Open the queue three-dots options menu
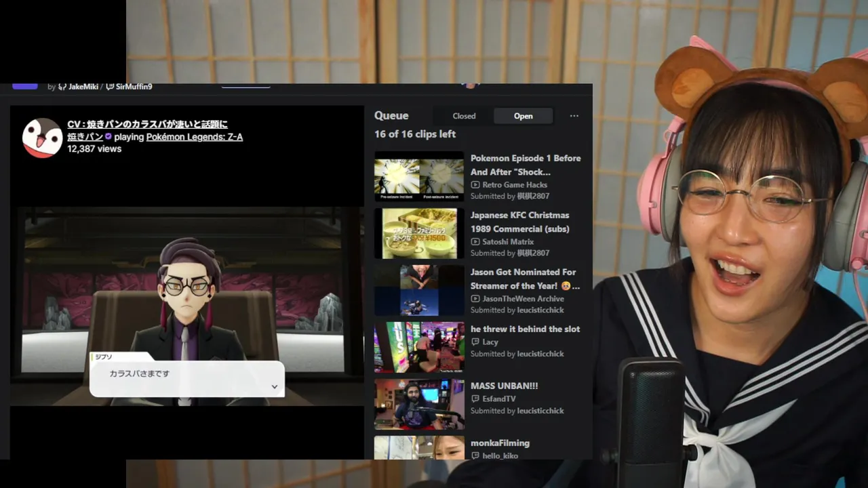 click(x=574, y=116)
